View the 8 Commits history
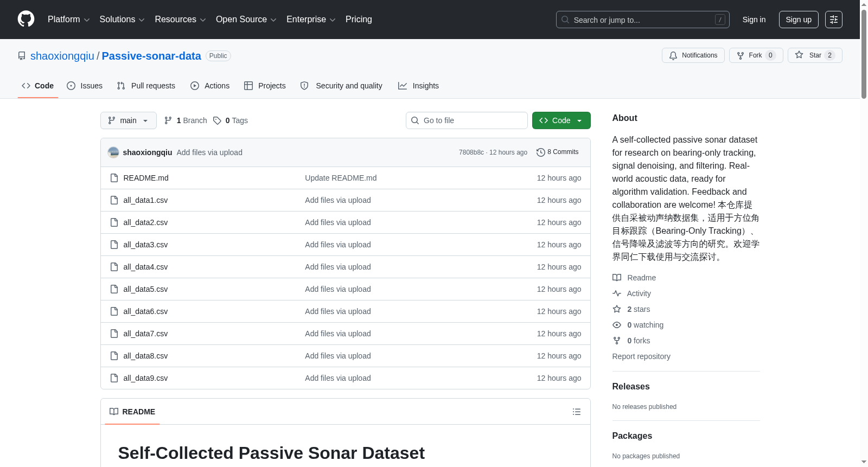The image size is (868, 467). pos(558,152)
